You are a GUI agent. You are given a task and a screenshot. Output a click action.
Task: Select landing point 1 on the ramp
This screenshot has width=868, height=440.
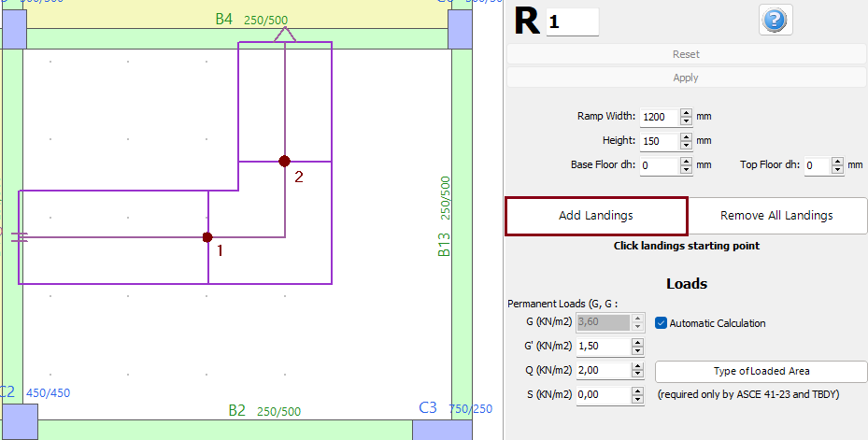tap(207, 237)
